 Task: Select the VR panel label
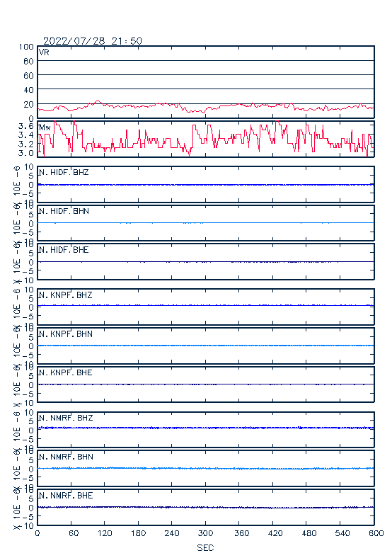44,52
